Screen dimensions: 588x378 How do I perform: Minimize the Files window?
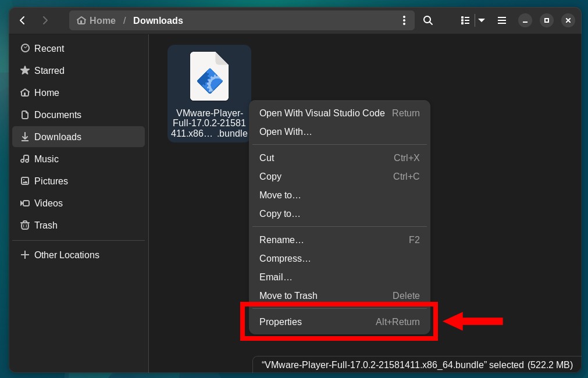[525, 20]
